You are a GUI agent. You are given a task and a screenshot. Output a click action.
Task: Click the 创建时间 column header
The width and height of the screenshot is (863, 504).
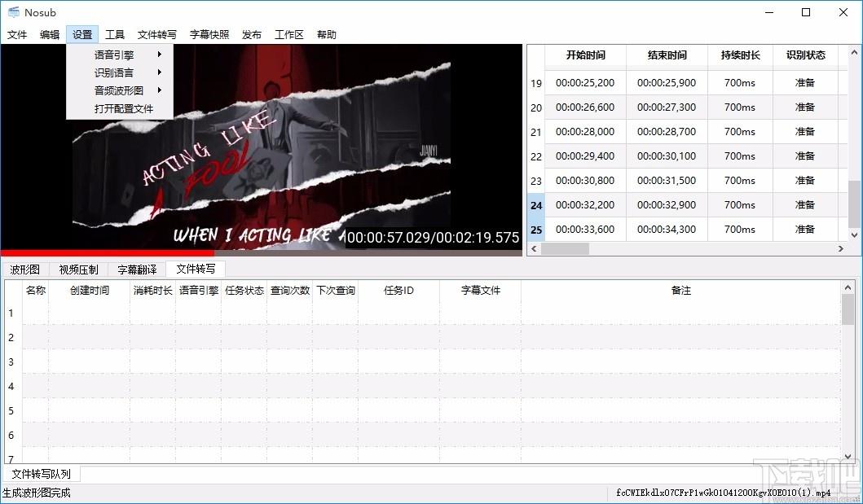[89, 290]
